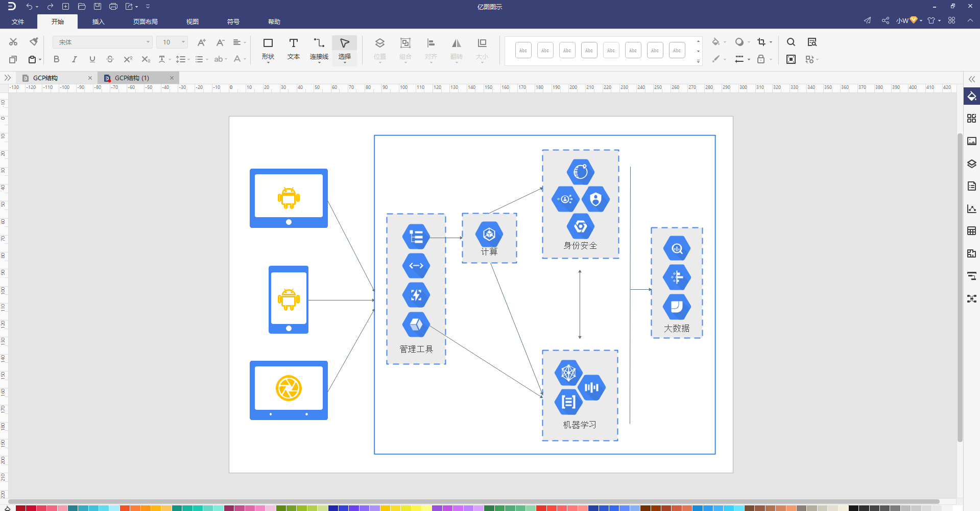Click the Paste clipboard icon
The height and width of the screenshot is (511, 980).
[32, 59]
